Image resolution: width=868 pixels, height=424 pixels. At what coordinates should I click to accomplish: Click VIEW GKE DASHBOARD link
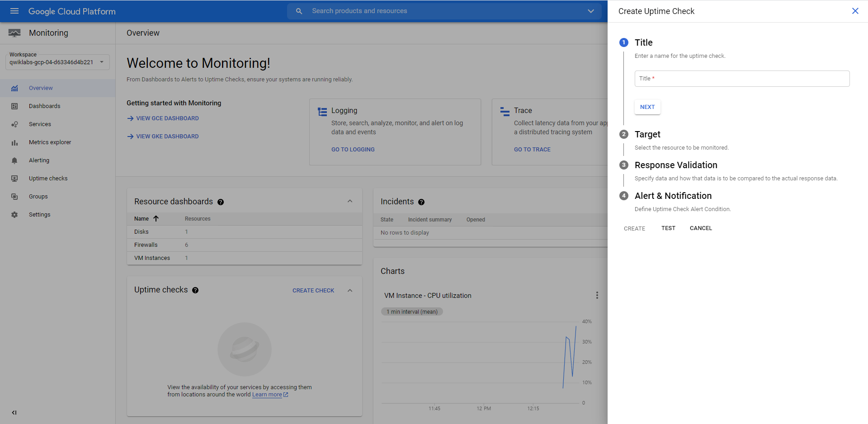tap(163, 137)
